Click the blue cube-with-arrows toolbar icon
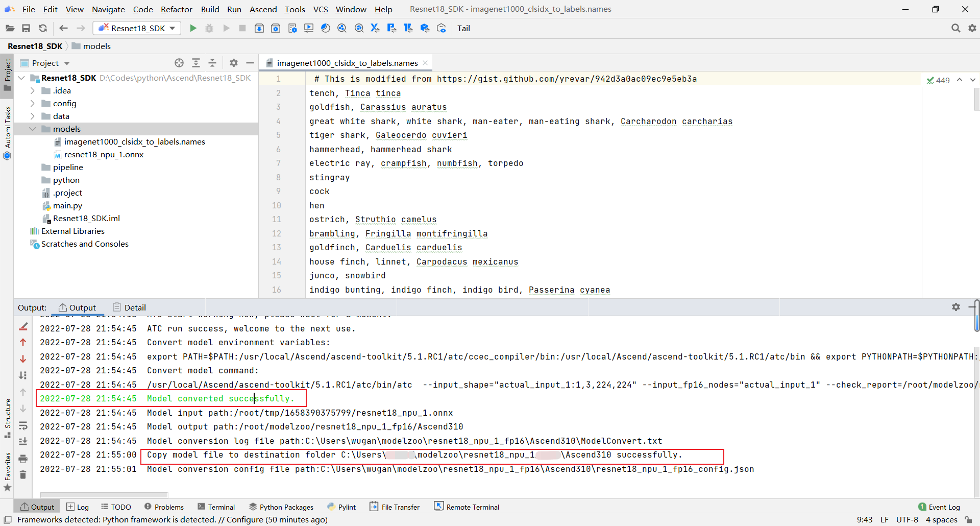This screenshot has height=526, width=980. click(x=425, y=28)
